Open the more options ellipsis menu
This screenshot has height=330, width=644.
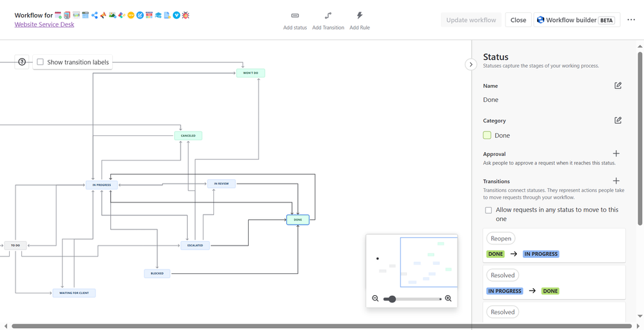631,20
